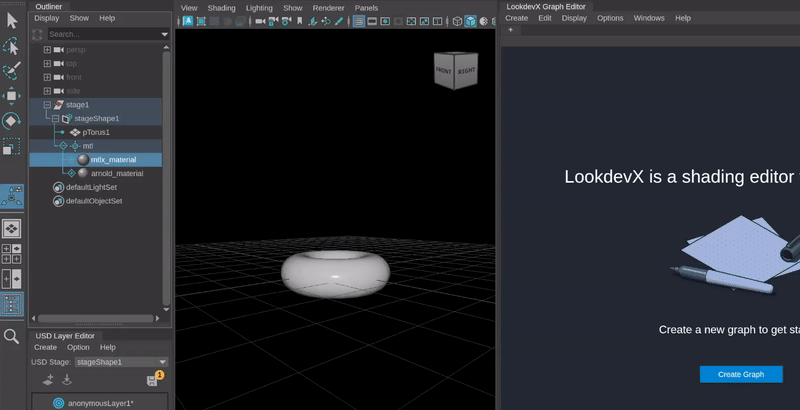The height and width of the screenshot is (410, 800).
Task: Click the Outliner search field
Action: tap(104, 34)
